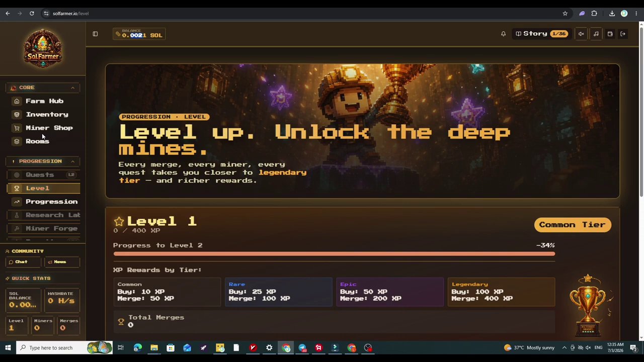Open File Explorer from taskbar

(154, 347)
